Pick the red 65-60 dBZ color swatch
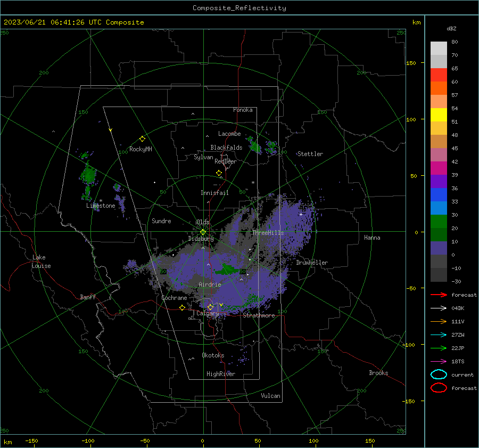 pyautogui.click(x=439, y=75)
